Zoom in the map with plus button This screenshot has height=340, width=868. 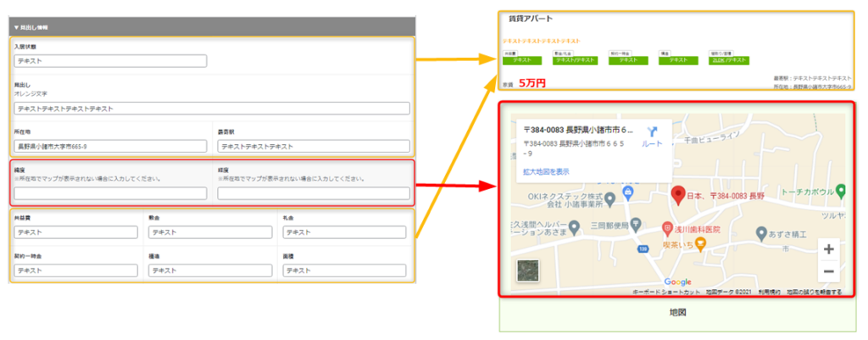pyautogui.click(x=828, y=249)
